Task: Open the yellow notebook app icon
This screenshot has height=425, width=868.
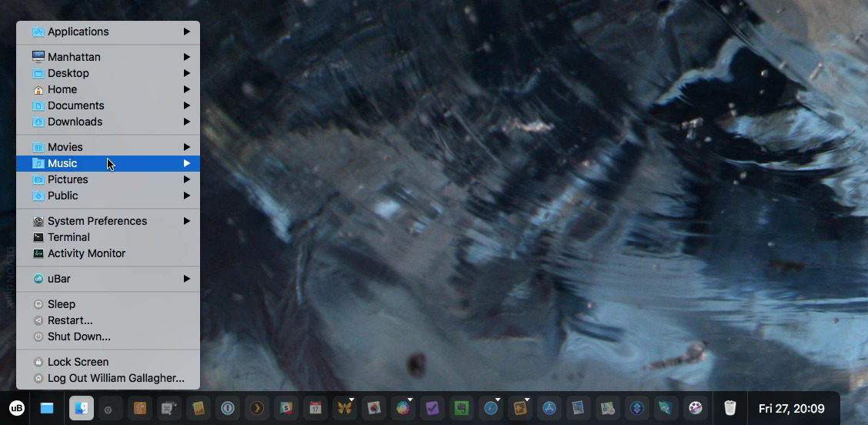Action: click(x=199, y=408)
